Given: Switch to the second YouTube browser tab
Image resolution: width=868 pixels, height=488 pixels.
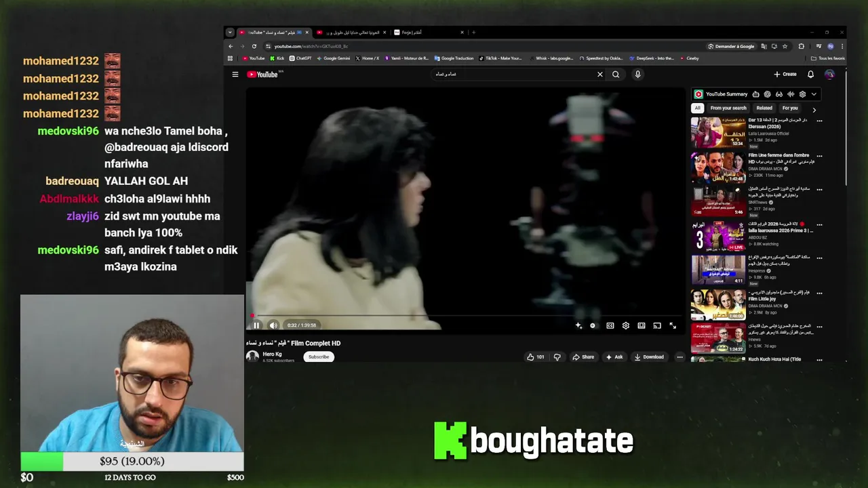Looking at the screenshot, I should pyautogui.click(x=351, y=33).
